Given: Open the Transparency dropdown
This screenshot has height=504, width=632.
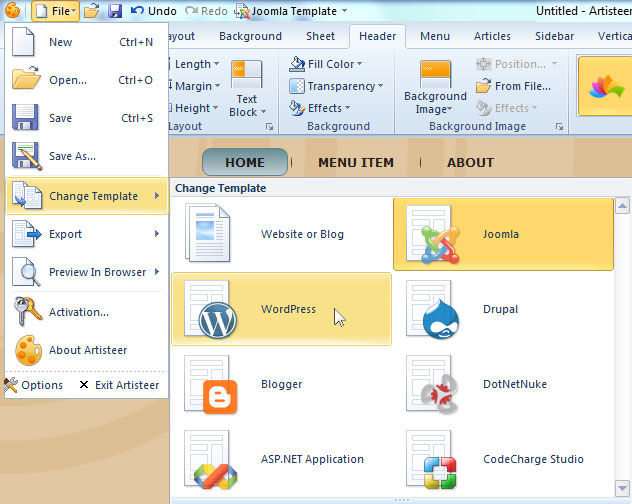Looking at the screenshot, I should pos(336,86).
